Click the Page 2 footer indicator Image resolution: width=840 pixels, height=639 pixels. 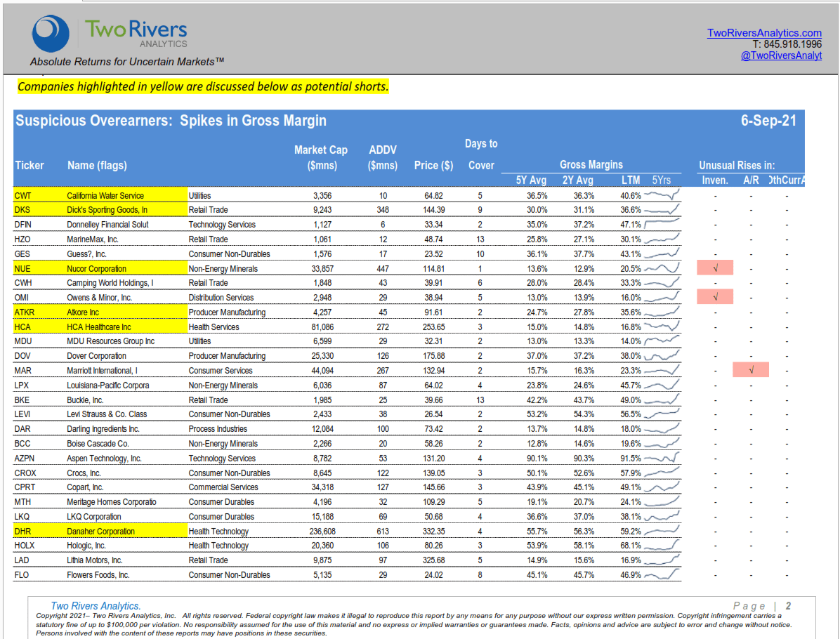click(762, 606)
